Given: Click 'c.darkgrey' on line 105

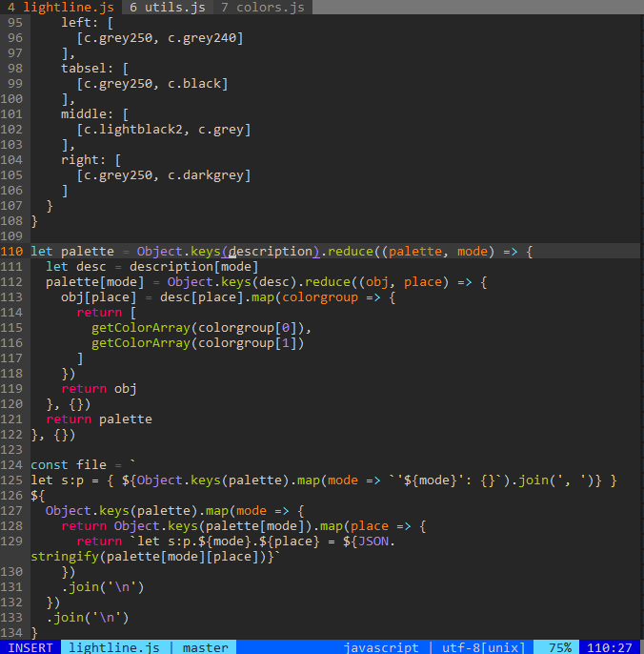Looking at the screenshot, I should (x=206, y=174).
